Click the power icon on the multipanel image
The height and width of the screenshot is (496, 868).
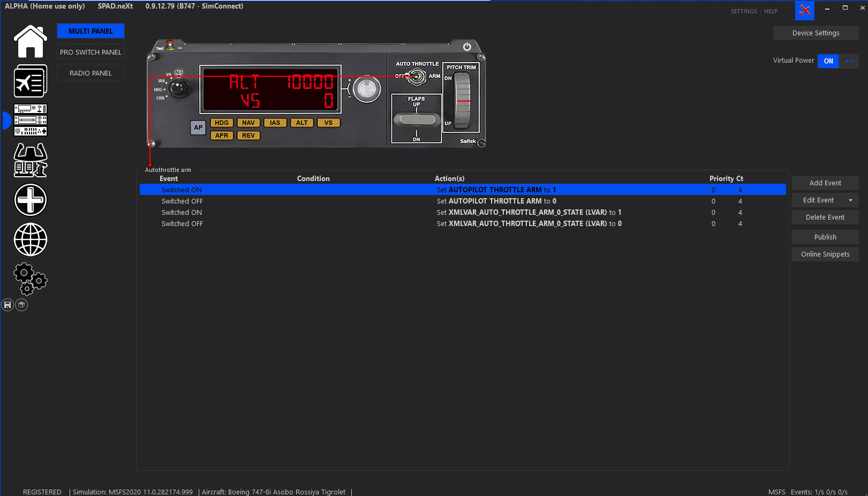click(467, 47)
